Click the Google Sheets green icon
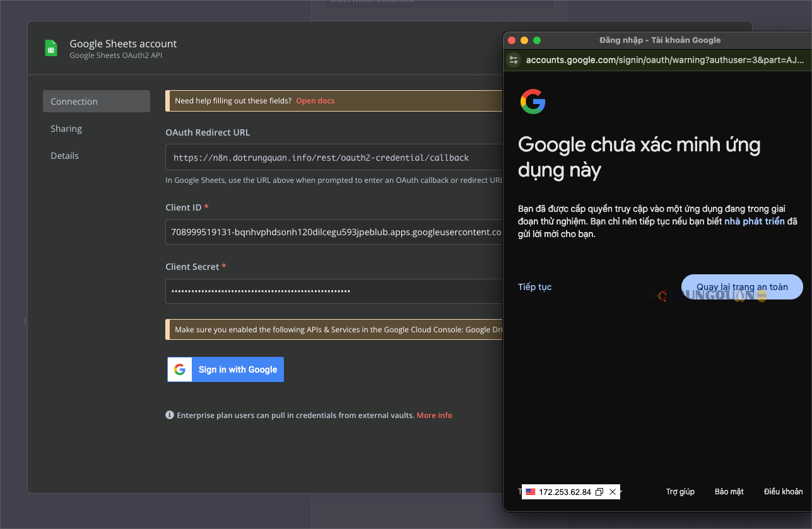The width and height of the screenshot is (812, 529). [x=51, y=48]
